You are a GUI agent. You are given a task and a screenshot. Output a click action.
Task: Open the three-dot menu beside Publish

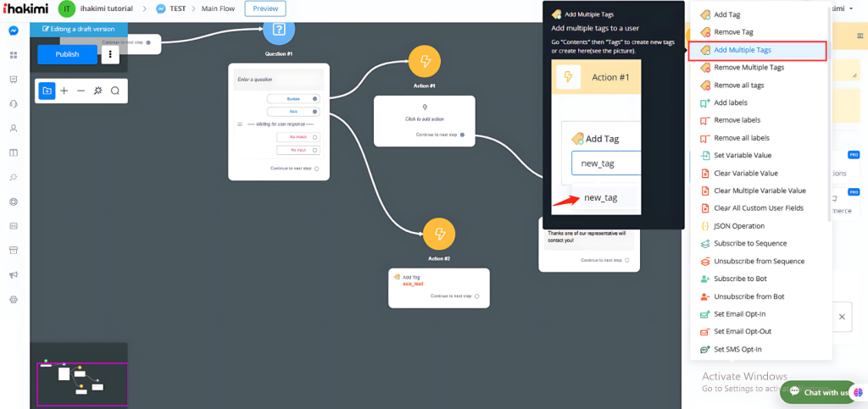pos(110,54)
